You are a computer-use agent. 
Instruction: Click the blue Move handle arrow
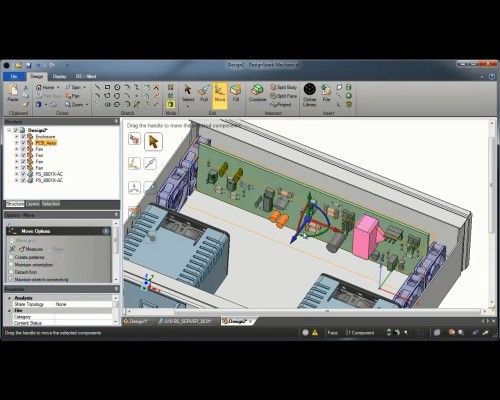294,238
